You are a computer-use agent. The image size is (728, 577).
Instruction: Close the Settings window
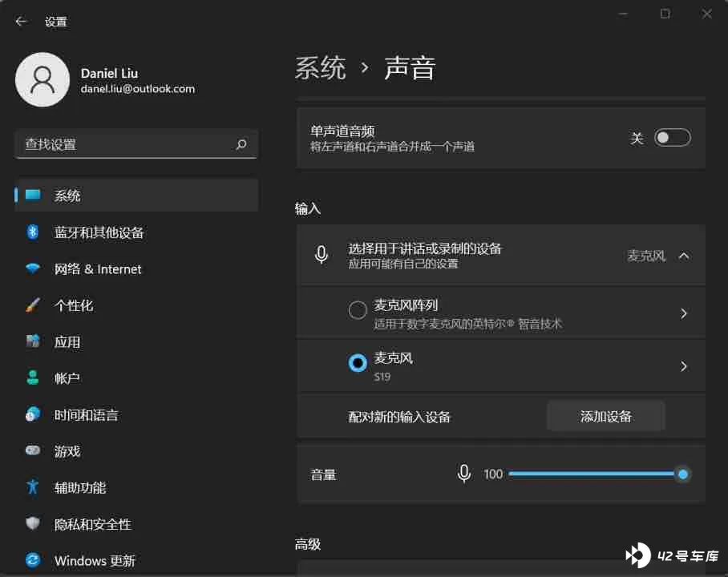pyautogui.click(x=706, y=14)
